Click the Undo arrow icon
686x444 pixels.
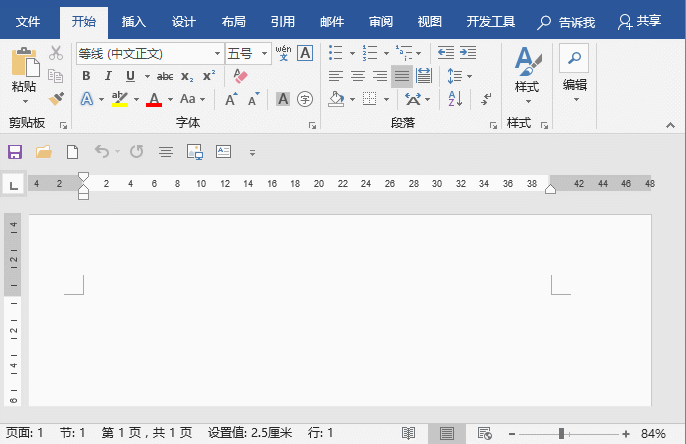[101, 152]
